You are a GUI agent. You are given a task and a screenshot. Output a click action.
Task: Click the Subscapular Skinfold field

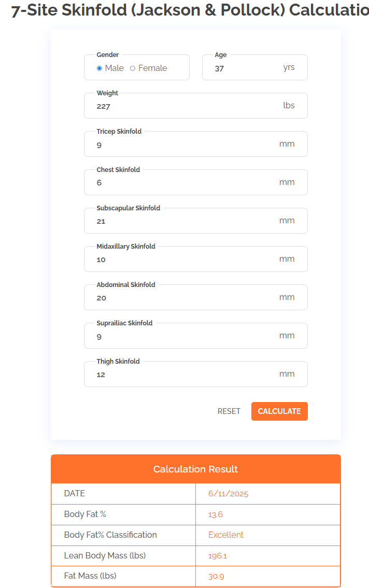[196, 221]
